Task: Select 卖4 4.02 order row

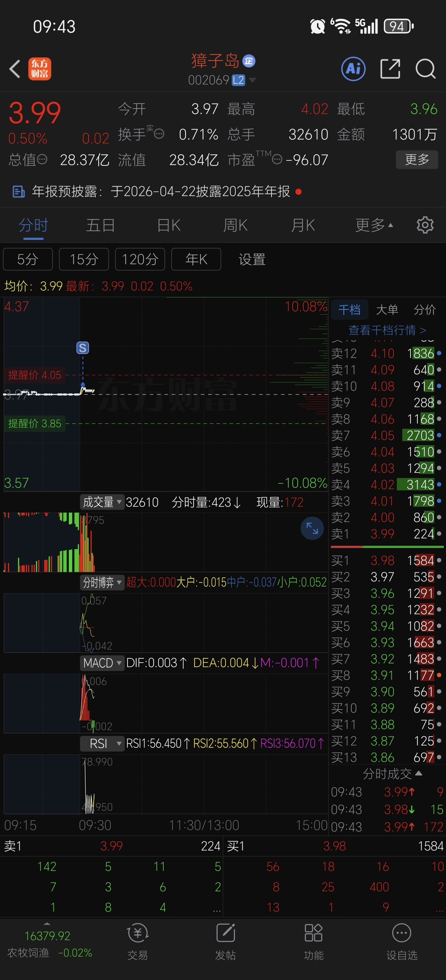Action: click(x=387, y=484)
